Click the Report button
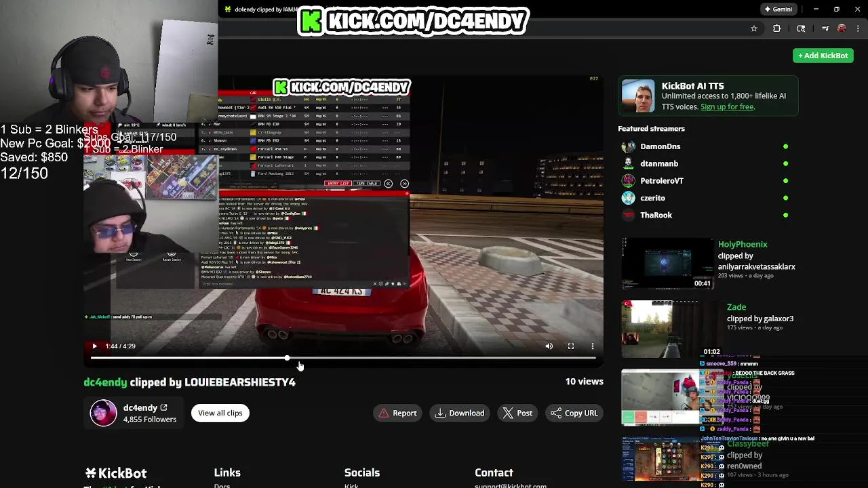The width and height of the screenshot is (868, 488). (398, 413)
